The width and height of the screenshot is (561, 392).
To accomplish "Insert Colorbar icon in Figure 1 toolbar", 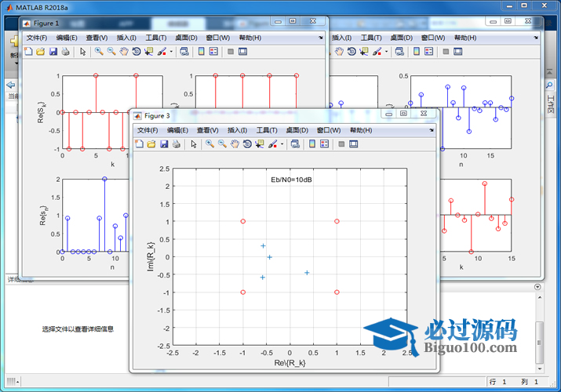I will point(201,52).
